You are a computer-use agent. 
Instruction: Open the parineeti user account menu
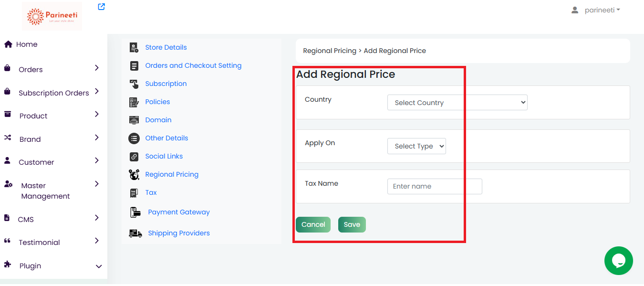596,10
